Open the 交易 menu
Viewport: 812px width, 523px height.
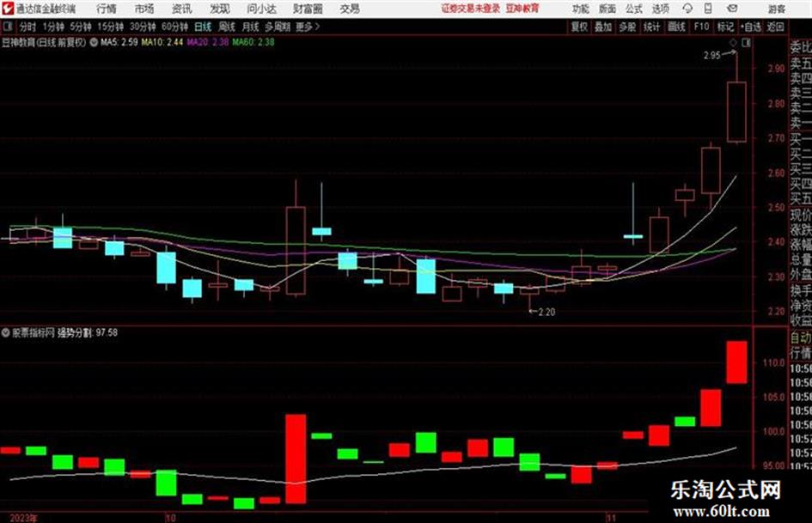[350, 9]
